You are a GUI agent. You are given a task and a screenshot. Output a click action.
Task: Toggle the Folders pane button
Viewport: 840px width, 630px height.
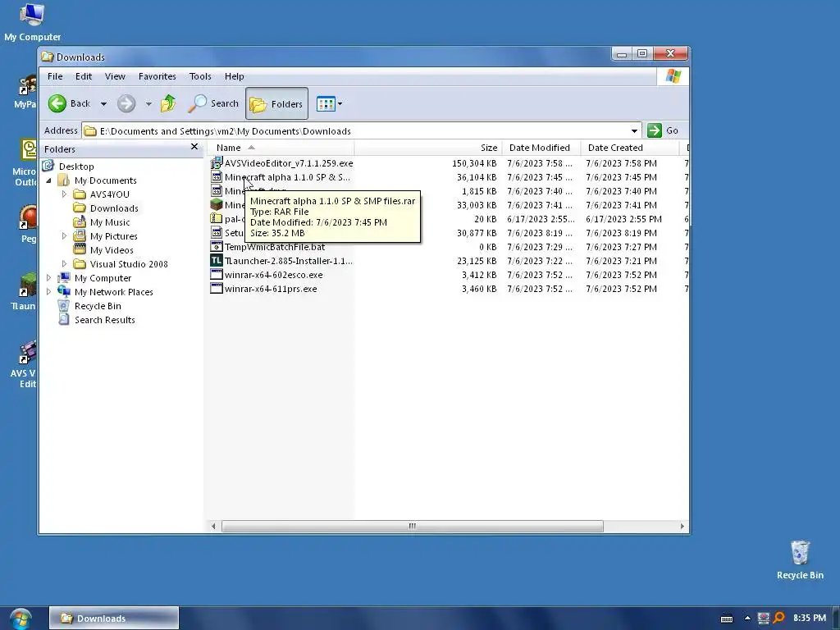coord(276,103)
